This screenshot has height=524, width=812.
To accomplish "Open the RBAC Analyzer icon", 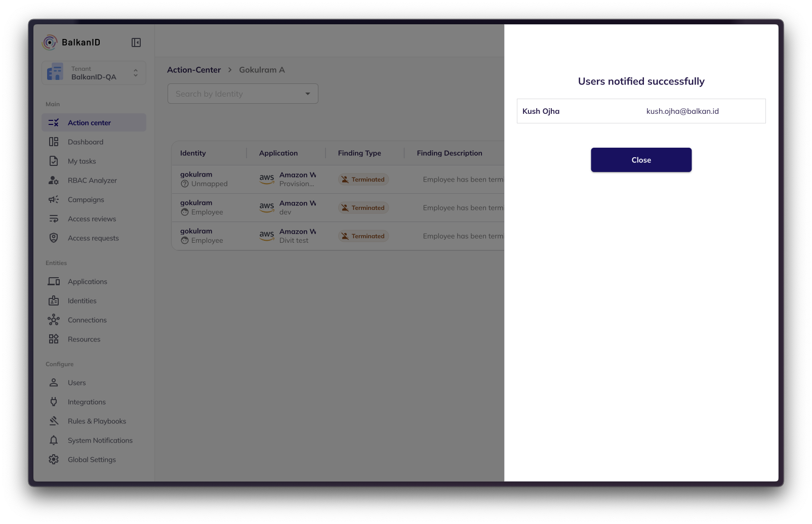I will (x=54, y=181).
